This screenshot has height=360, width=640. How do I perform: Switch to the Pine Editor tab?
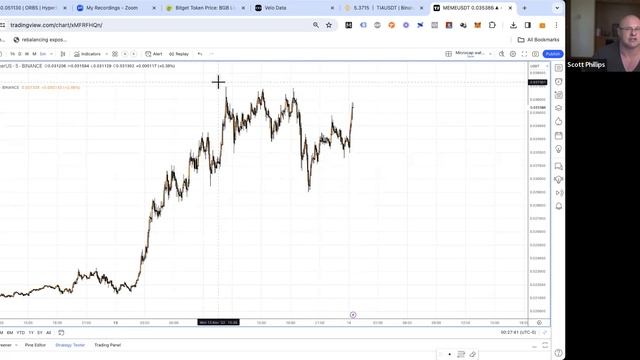tap(35, 345)
